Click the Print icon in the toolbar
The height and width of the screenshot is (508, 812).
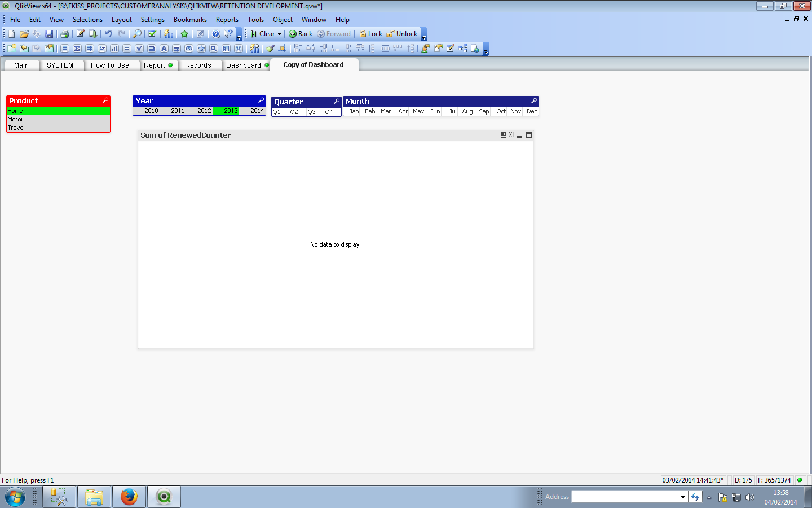pos(64,34)
